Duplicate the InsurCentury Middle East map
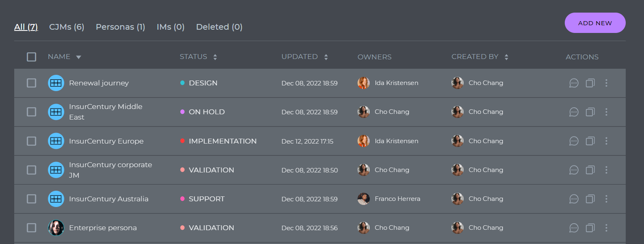Viewport: 644px width, 244px height. pos(590,112)
